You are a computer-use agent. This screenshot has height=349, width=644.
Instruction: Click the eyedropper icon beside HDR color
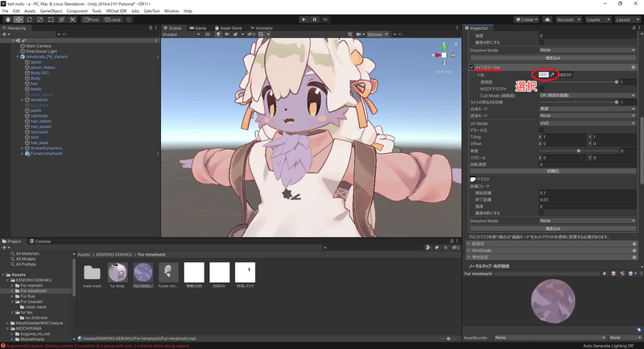[x=552, y=75]
